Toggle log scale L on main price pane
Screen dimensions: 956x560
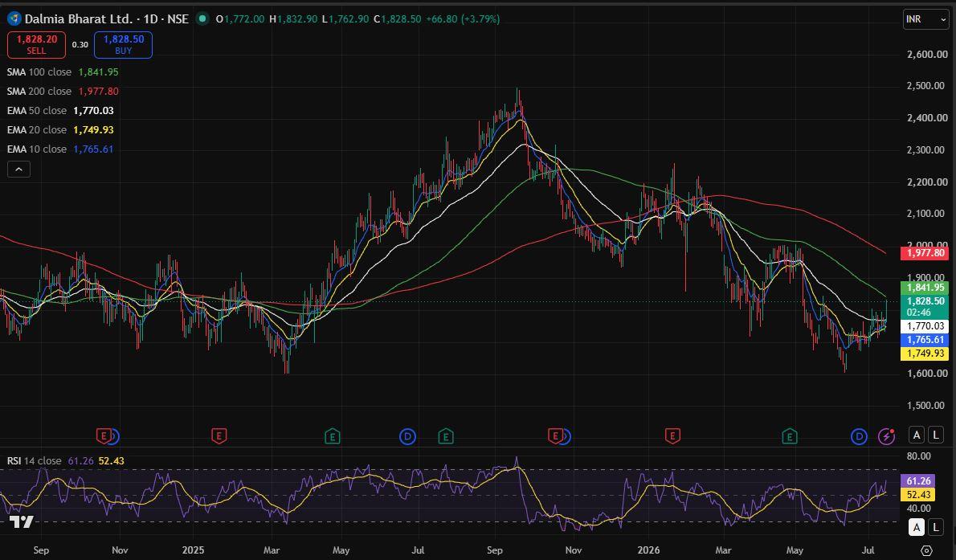click(x=935, y=435)
